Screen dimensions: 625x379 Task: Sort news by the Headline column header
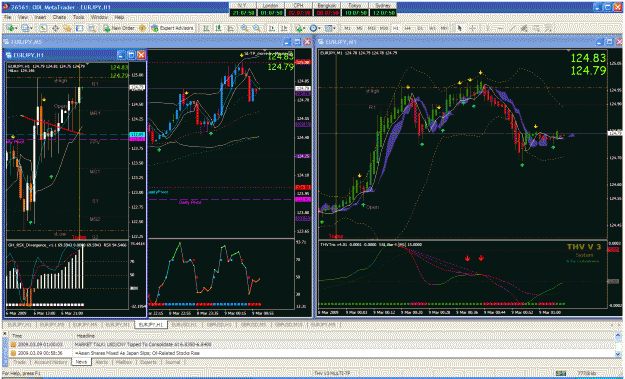click(x=85, y=336)
